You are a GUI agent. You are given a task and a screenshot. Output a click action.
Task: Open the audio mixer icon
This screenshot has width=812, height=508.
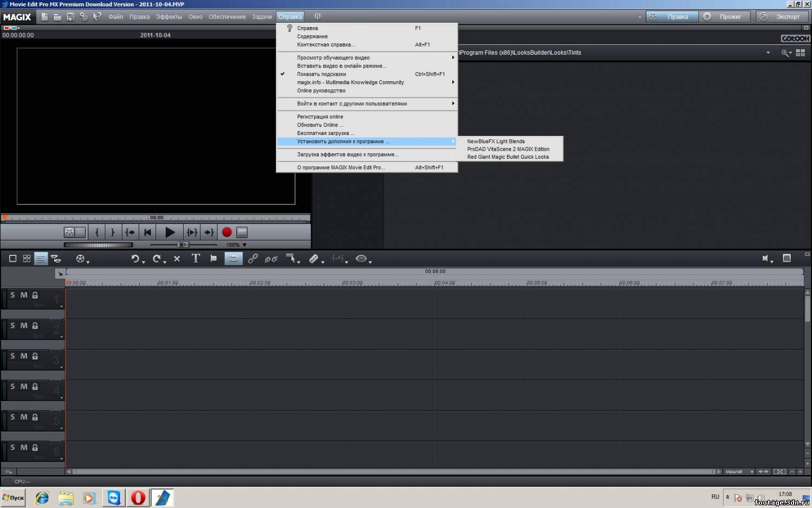[787, 258]
